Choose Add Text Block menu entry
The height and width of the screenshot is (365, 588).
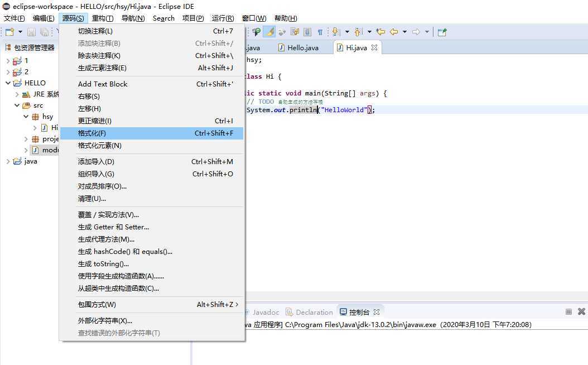pyautogui.click(x=152, y=84)
